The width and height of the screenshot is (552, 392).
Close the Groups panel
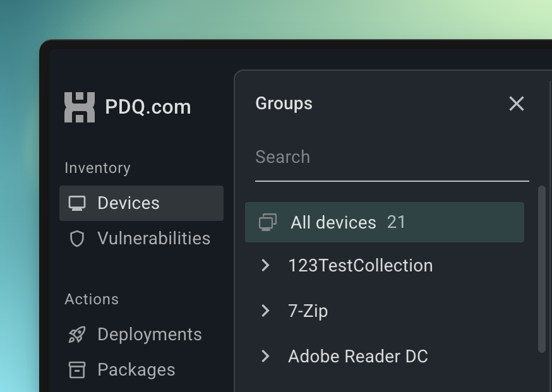coord(517,104)
